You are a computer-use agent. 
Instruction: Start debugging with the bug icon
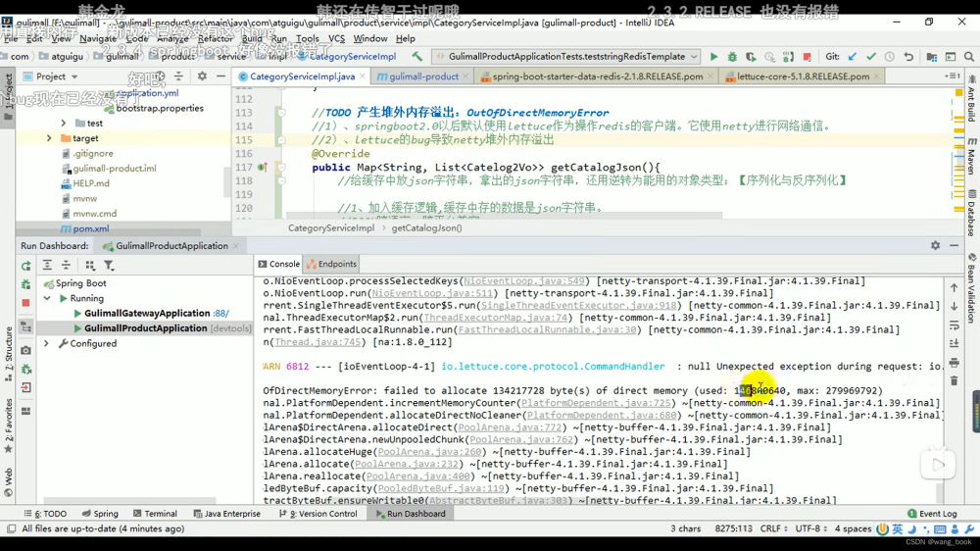pos(732,56)
